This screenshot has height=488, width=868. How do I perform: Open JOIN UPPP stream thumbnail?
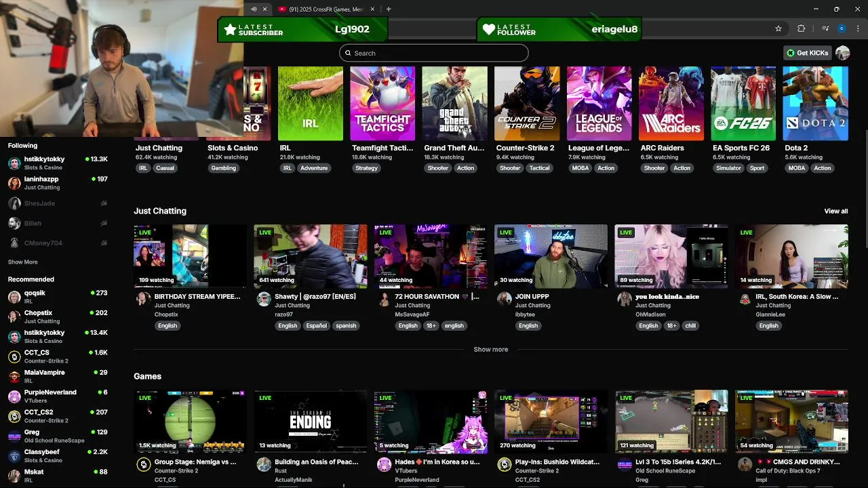click(551, 256)
